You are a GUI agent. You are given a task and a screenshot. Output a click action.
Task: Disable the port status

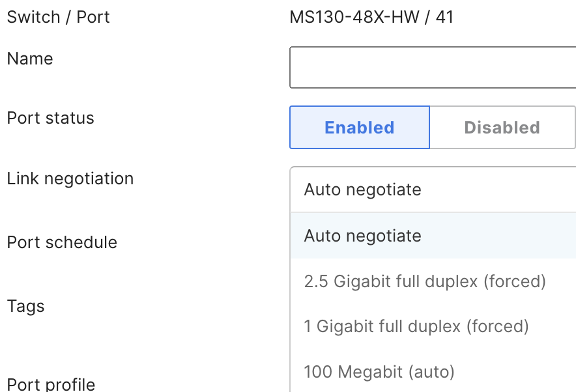[x=502, y=127]
